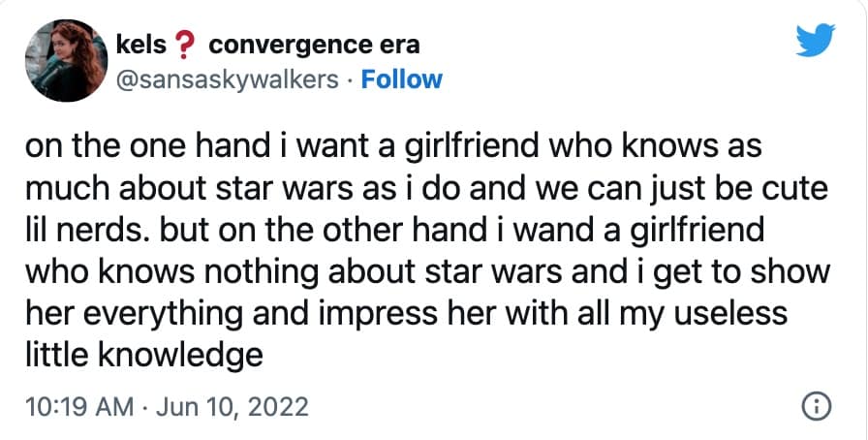Click the display name "kels"

coord(141,46)
